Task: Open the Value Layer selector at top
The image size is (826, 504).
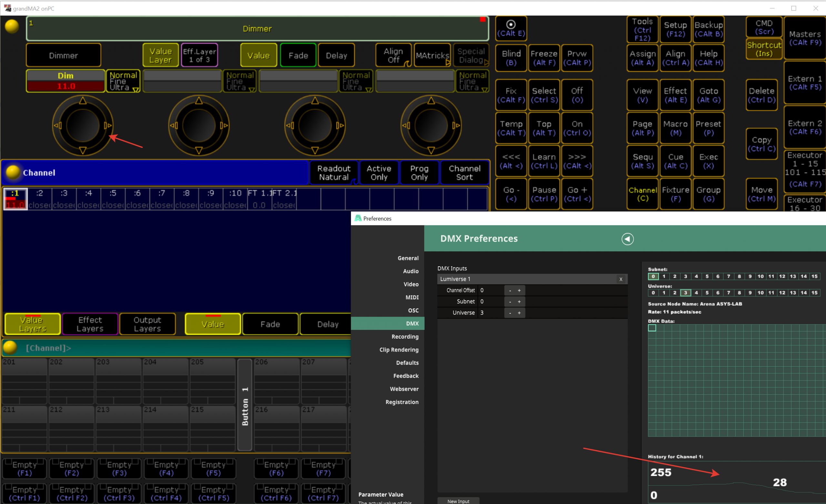Action: click(161, 55)
